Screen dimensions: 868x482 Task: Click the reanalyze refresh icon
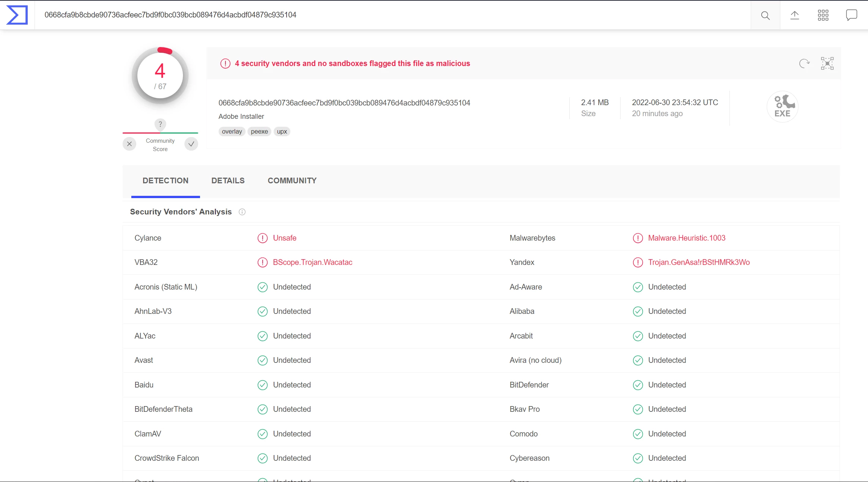click(x=804, y=63)
